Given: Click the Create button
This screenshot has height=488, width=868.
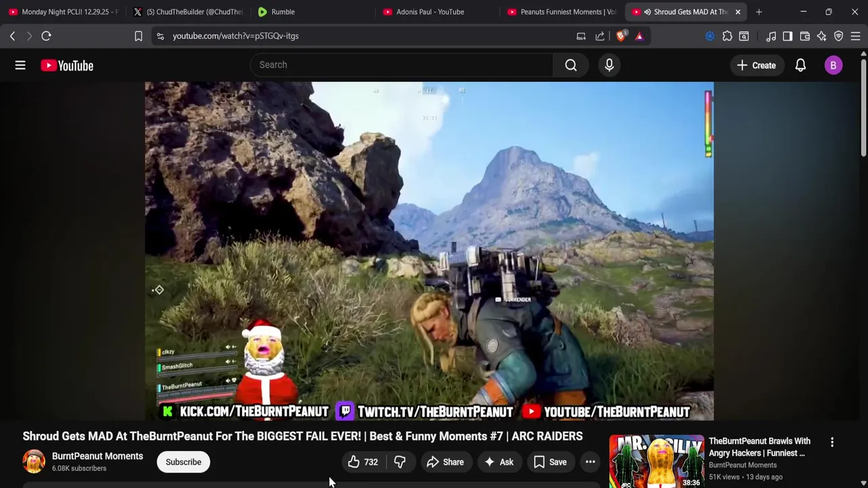Looking at the screenshot, I should point(756,65).
